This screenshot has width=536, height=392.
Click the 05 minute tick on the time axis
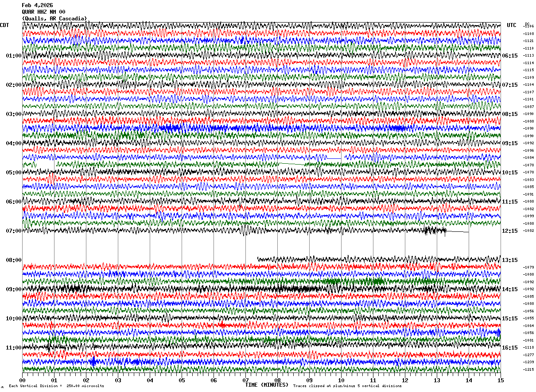pyautogui.click(x=182, y=380)
